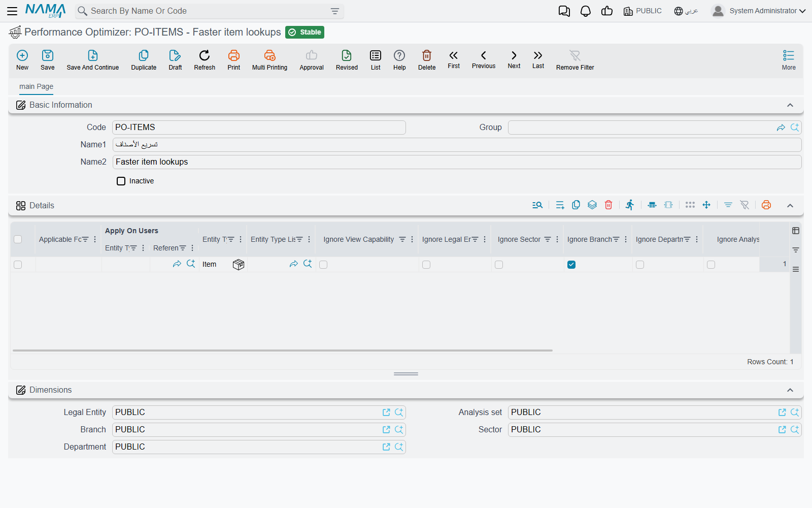Switch language to Arabic
This screenshot has width=812, height=508.
(x=686, y=11)
